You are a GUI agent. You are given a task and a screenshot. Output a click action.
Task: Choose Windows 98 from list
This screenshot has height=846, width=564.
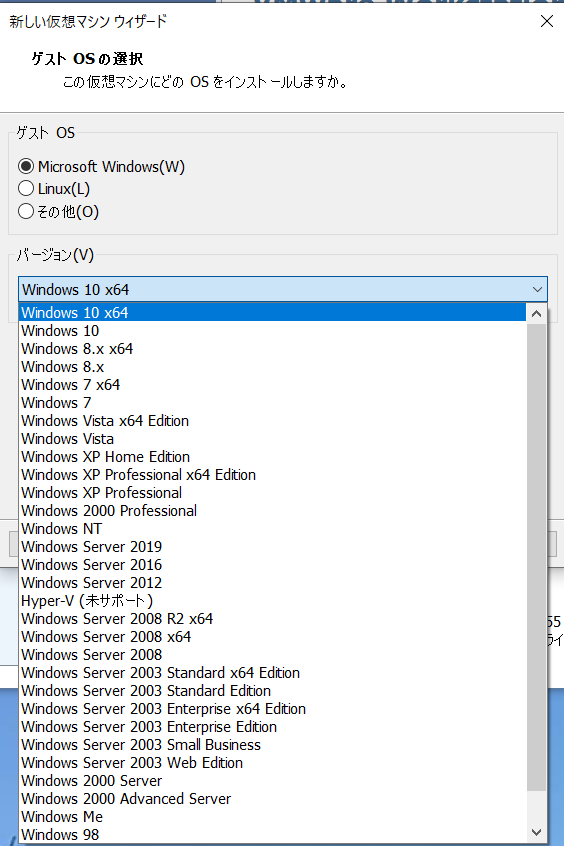point(273,834)
